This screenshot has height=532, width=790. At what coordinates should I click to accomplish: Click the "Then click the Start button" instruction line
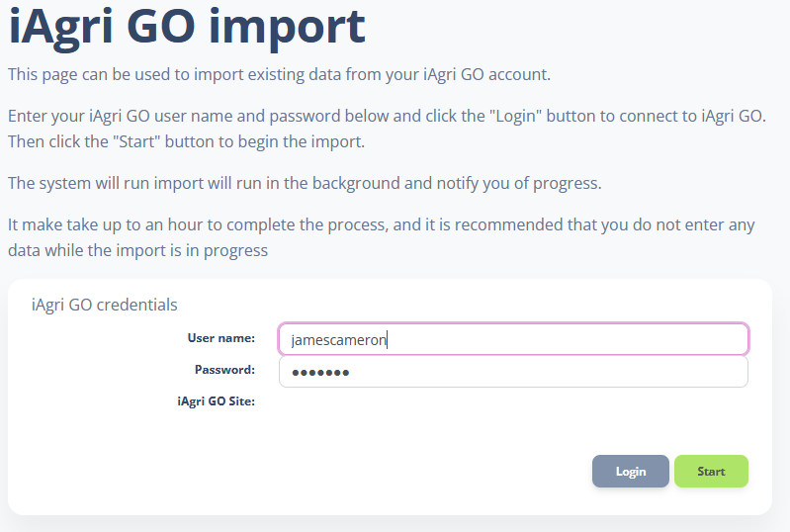pos(186,141)
